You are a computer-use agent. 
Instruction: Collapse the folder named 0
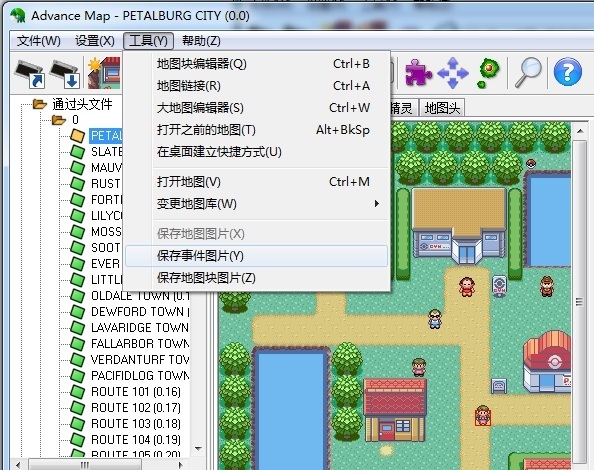(59, 120)
